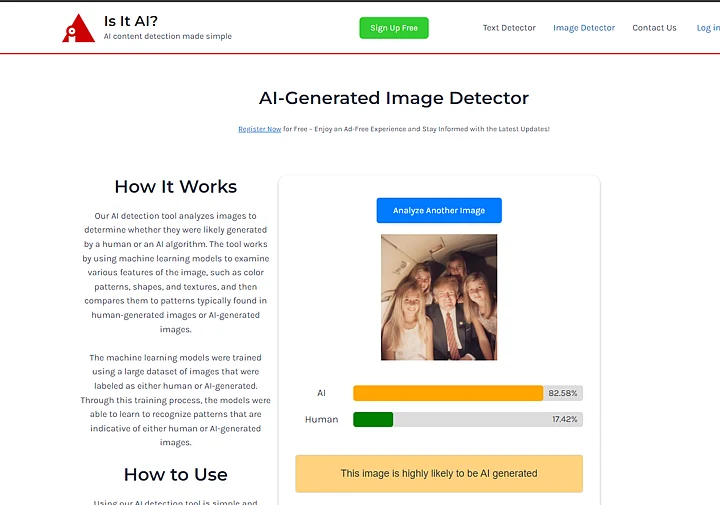Click the green Human probability bar
This screenshot has width=720, height=505.
(x=373, y=420)
